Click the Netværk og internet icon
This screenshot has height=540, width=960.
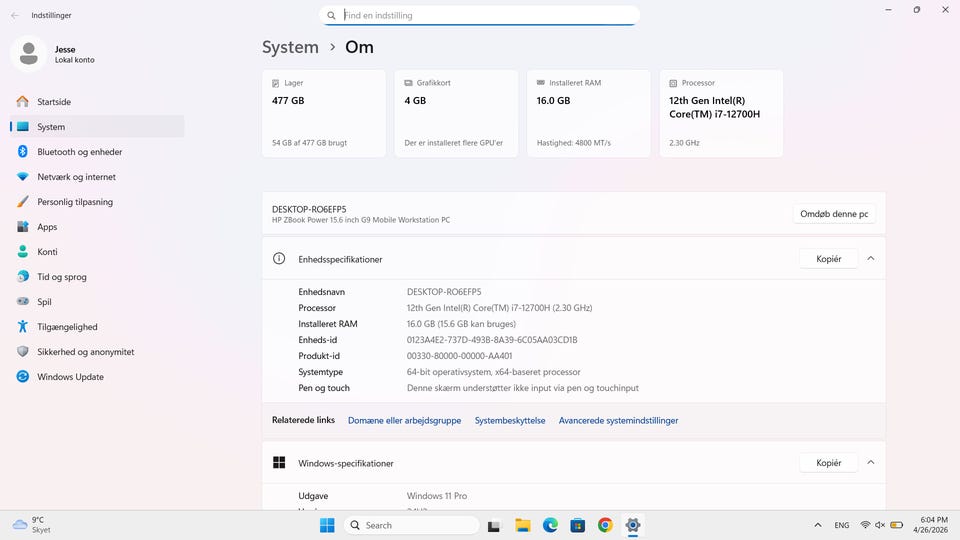(x=22, y=177)
